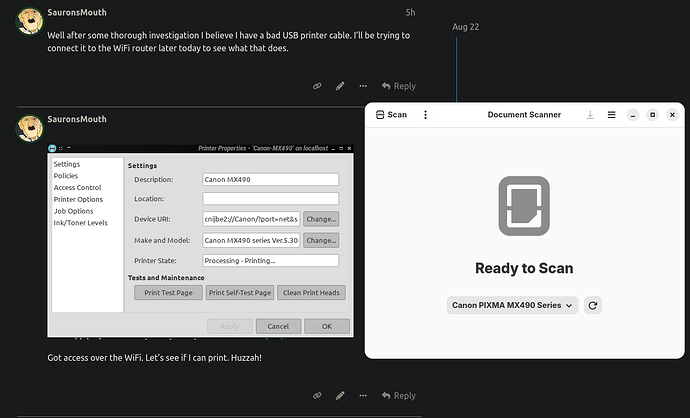Screen dimensions: 690x418
Task: Close the Document Scanner window
Action: pyautogui.click(x=672, y=115)
